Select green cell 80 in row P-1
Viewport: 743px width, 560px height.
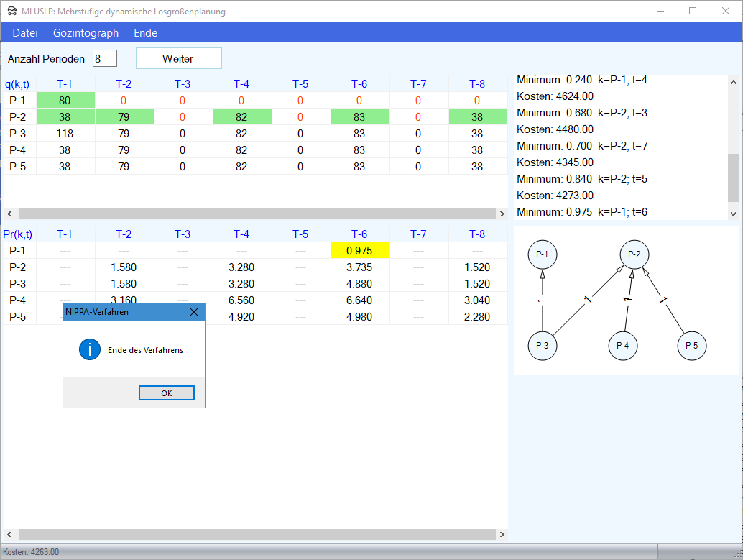pos(65,101)
